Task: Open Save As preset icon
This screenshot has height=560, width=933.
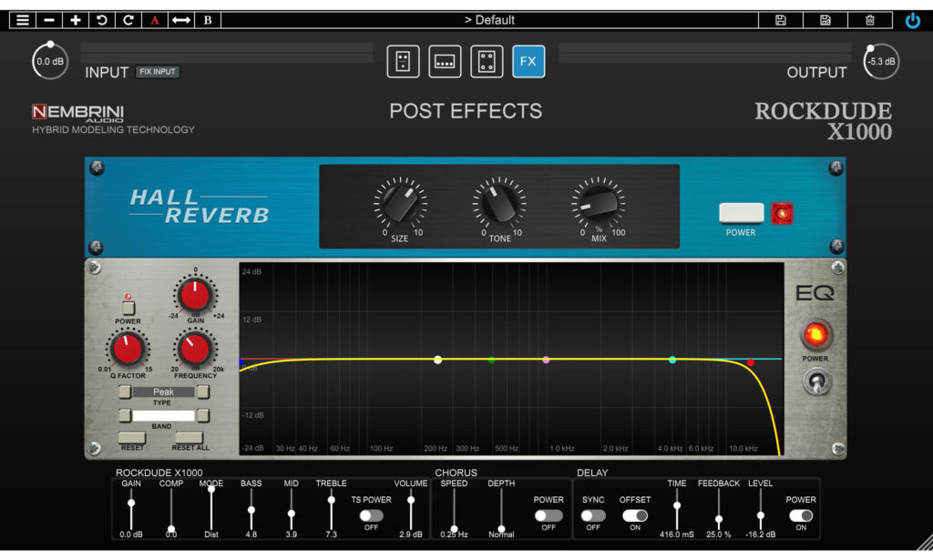Action: tap(825, 20)
